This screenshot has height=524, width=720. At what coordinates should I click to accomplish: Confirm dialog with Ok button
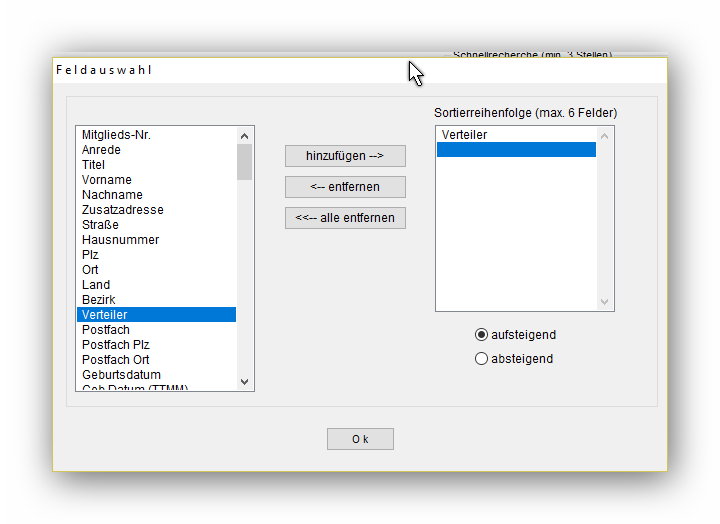(x=360, y=439)
